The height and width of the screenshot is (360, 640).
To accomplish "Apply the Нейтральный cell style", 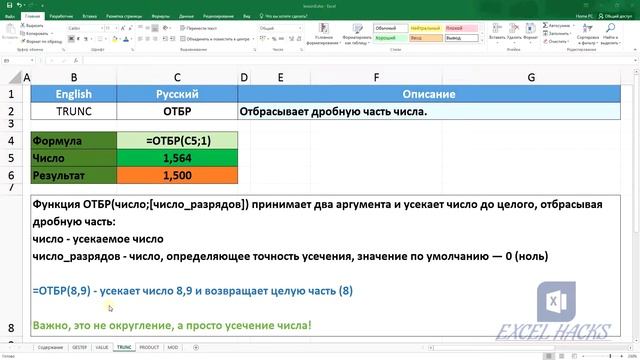I will [x=426, y=28].
